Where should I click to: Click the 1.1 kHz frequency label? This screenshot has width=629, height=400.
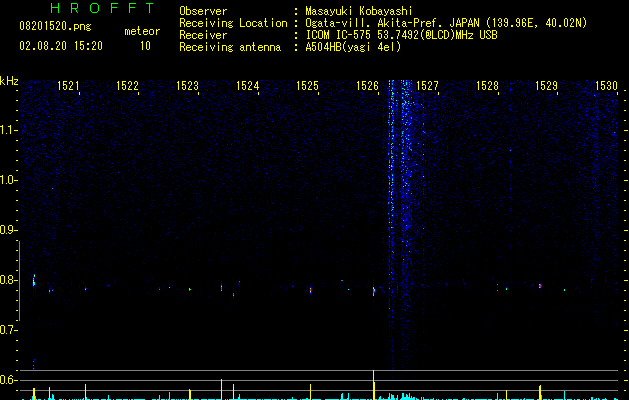coord(9,130)
